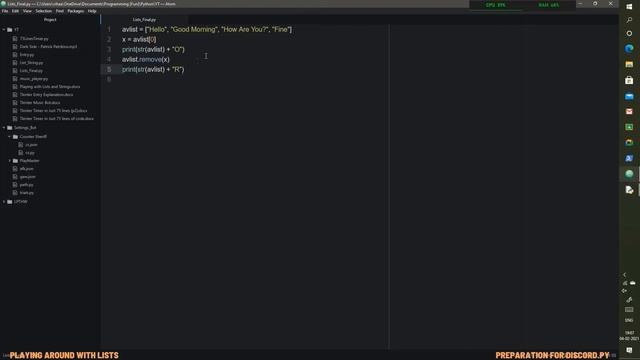This screenshot has height=360, width=640.
Task: Open path.py in Settings_Bot
Action: 27,185
